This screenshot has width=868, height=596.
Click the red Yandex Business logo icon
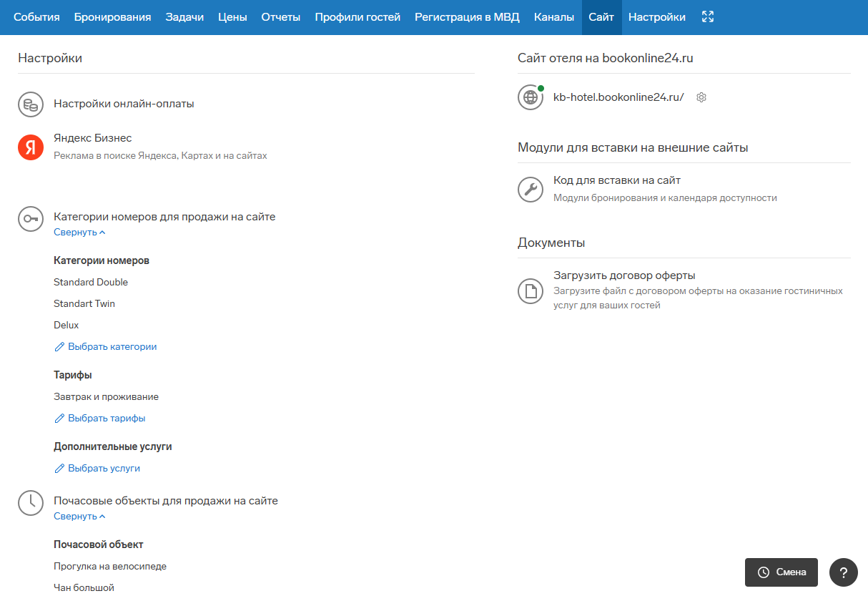coord(31,147)
